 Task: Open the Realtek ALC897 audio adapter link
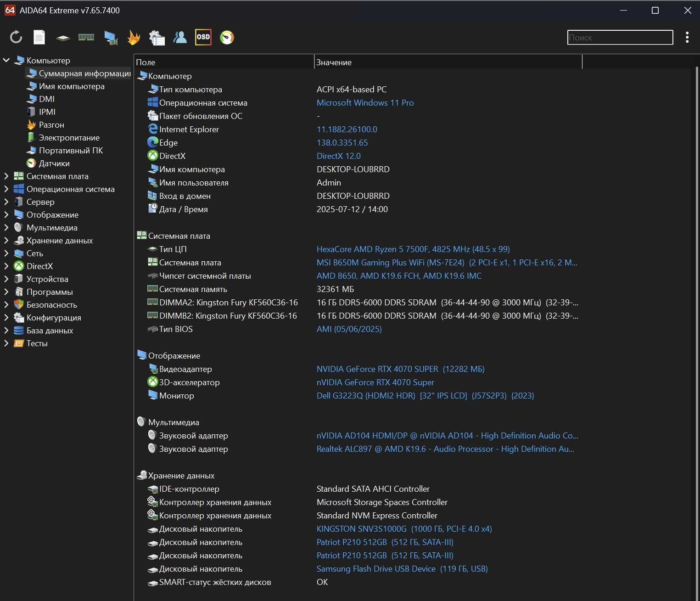(445, 449)
